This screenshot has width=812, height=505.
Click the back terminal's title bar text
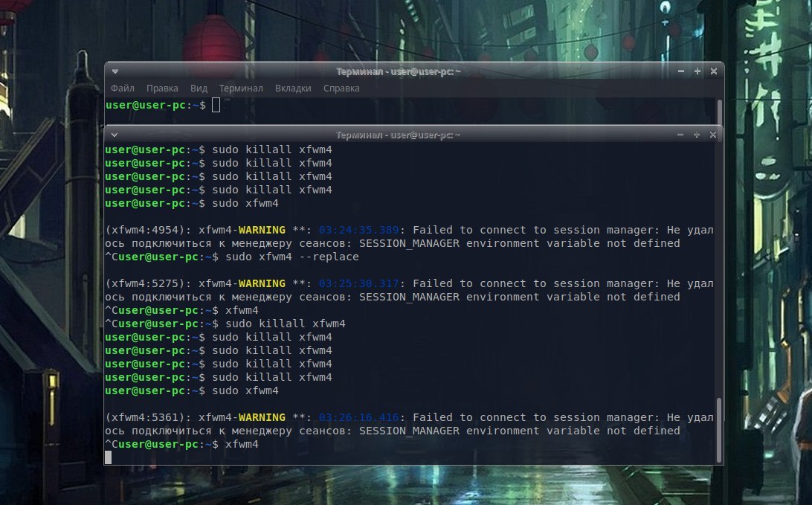pyautogui.click(x=399, y=71)
